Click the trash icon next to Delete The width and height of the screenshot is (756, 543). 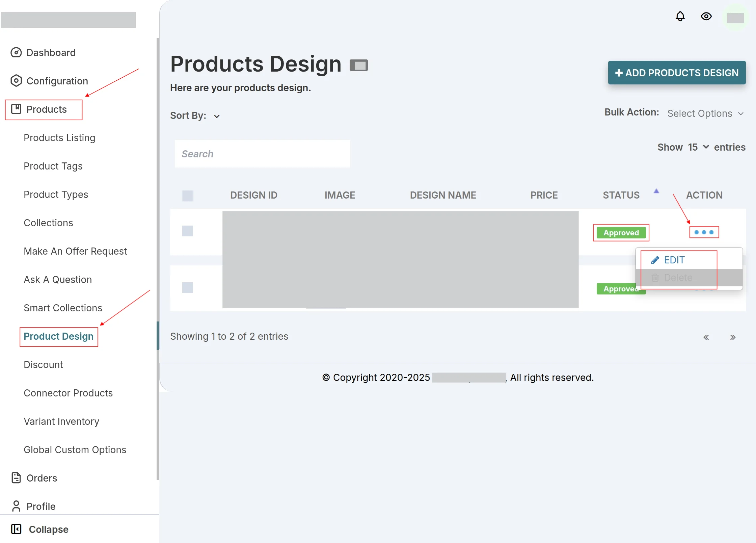click(655, 278)
